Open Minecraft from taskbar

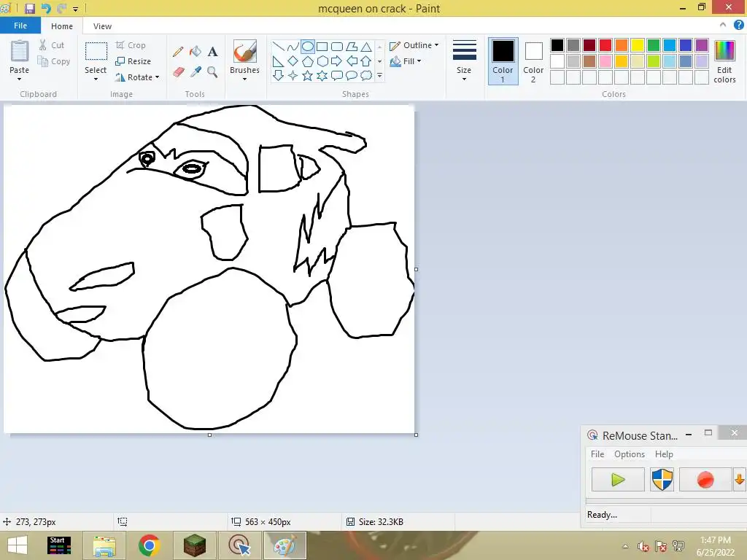pyautogui.click(x=195, y=545)
